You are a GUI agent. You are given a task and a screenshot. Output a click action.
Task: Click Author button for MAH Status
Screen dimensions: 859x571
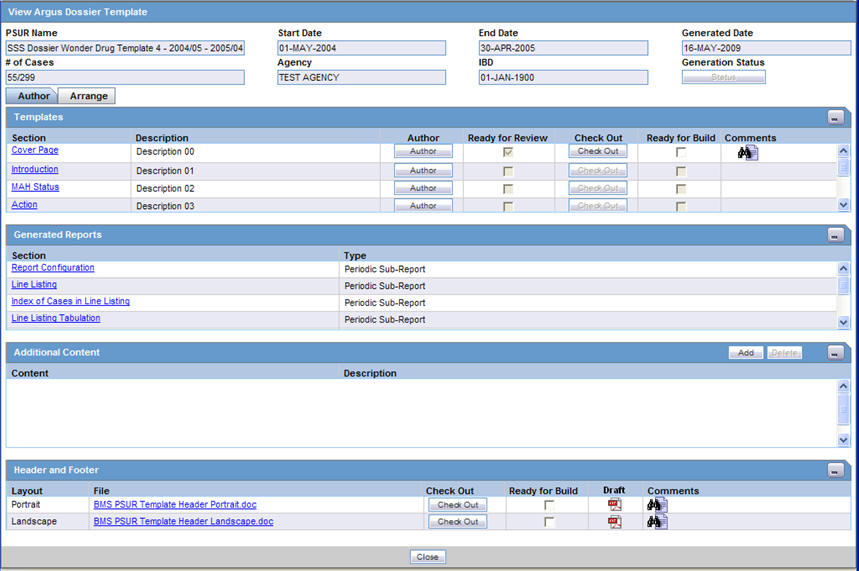423,188
